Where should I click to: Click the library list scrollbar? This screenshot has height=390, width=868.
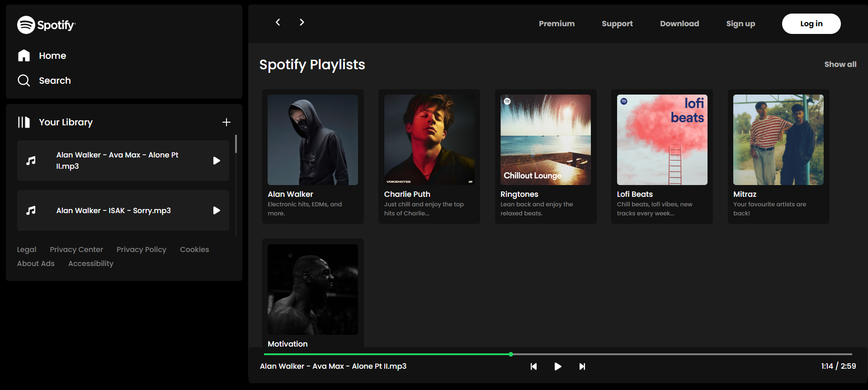click(x=236, y=144)
